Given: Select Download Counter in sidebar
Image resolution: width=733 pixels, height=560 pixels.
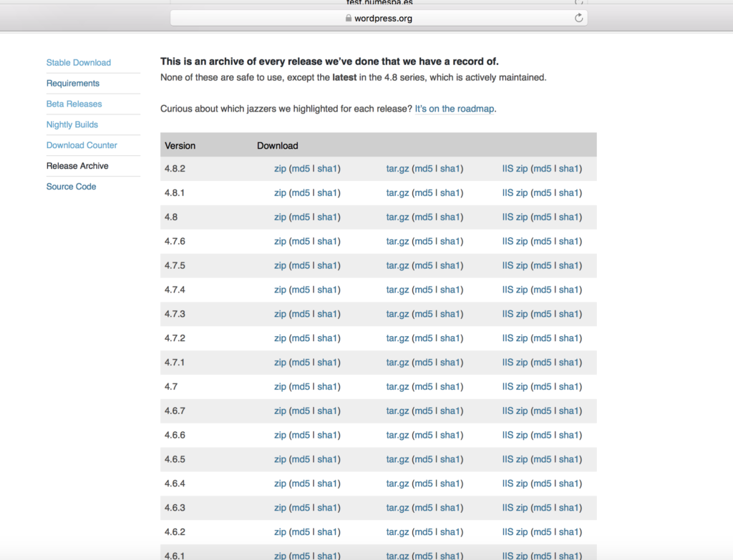Looking at the screenshot, I should click(82, 145).
